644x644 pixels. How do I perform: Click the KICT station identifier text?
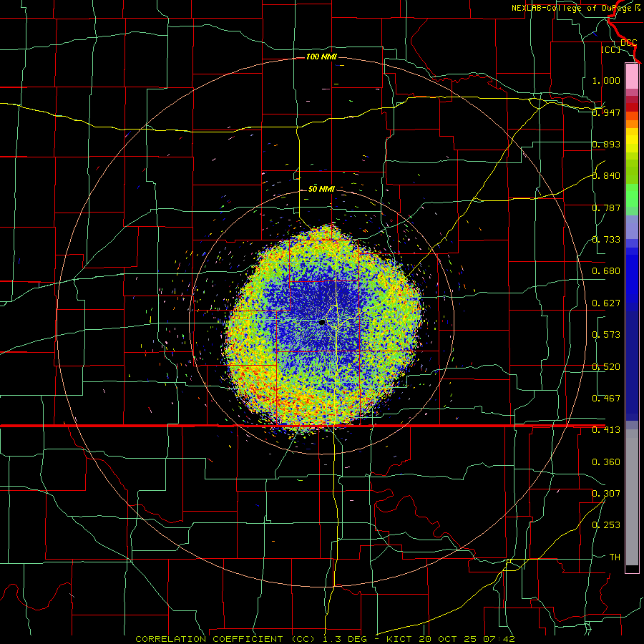[x=401, y=639]
